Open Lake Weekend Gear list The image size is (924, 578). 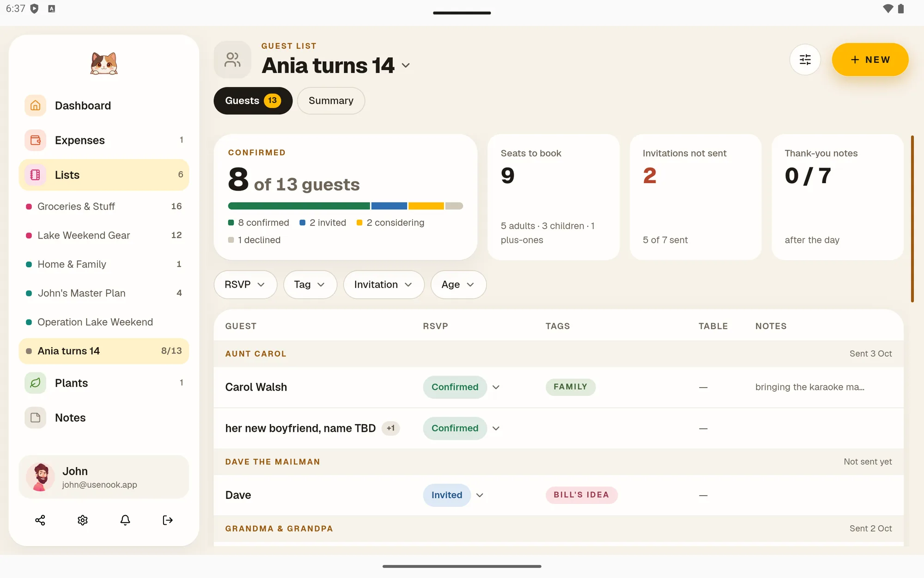coord(104,235)
